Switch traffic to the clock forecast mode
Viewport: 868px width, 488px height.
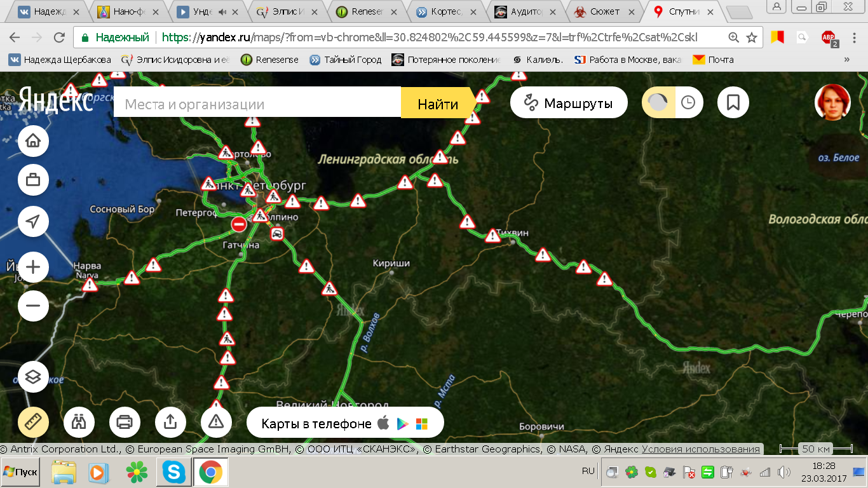tap(688, 102)
